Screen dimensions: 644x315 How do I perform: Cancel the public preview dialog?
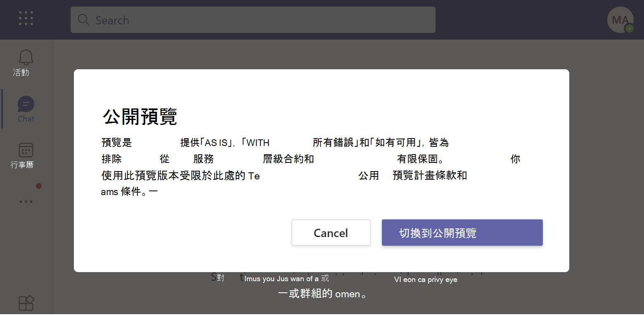331,233
